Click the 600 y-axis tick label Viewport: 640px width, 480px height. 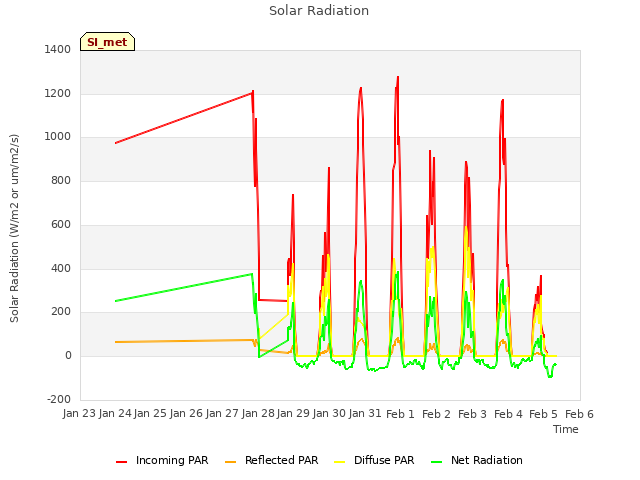[61, 224]
